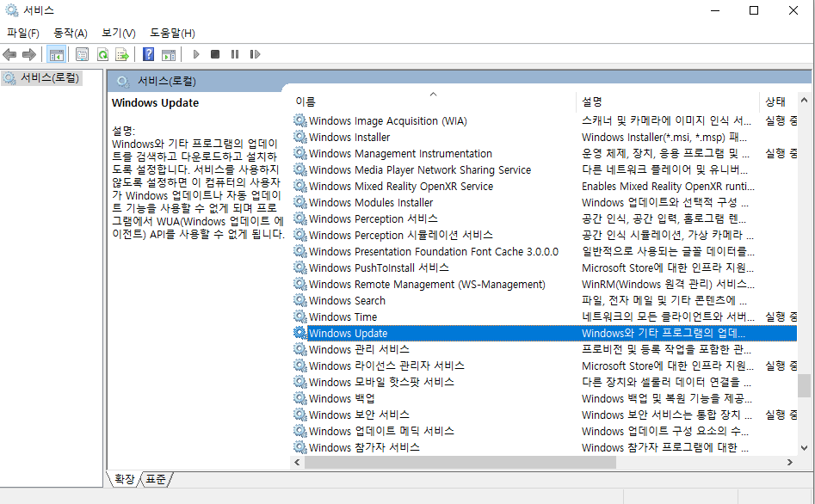The width and height of the screenshot is (815, 504).
Task: Open the 동작(A) menu
Action: point(71,33)
